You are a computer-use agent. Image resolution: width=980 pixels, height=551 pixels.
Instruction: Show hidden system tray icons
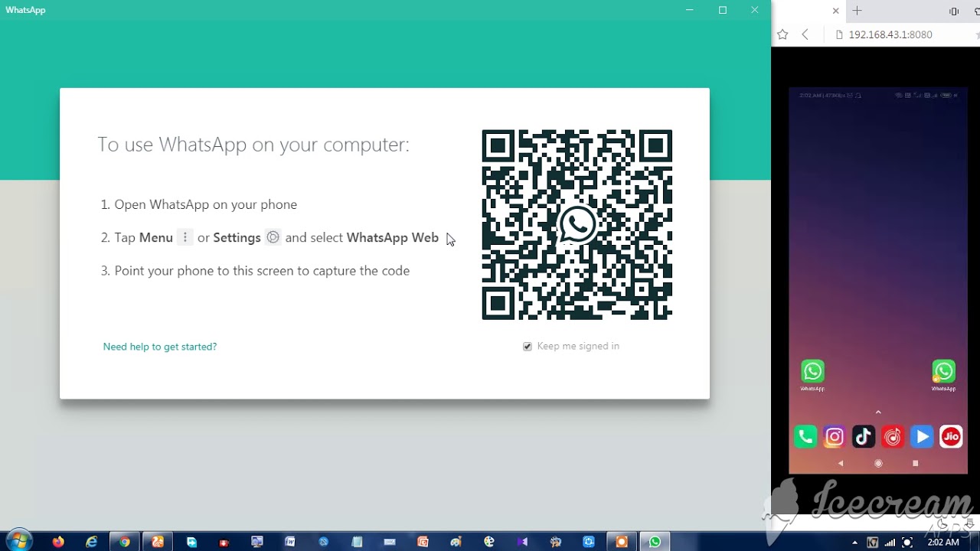pyautogui.click(x=854, y=543)
